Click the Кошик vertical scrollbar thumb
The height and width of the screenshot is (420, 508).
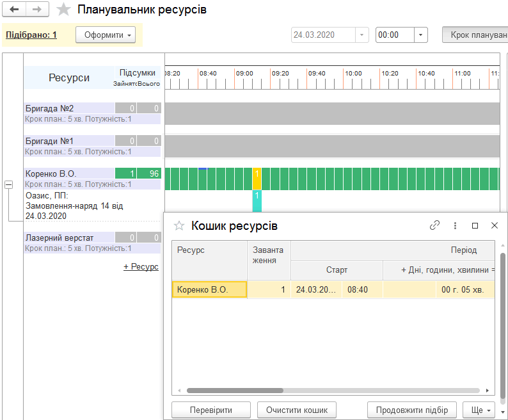502,326
